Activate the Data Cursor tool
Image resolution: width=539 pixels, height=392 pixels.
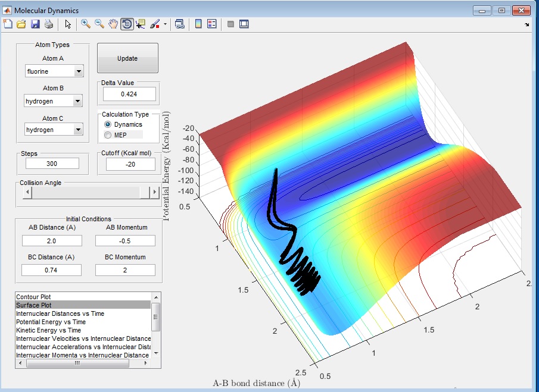tap(141, 24)
